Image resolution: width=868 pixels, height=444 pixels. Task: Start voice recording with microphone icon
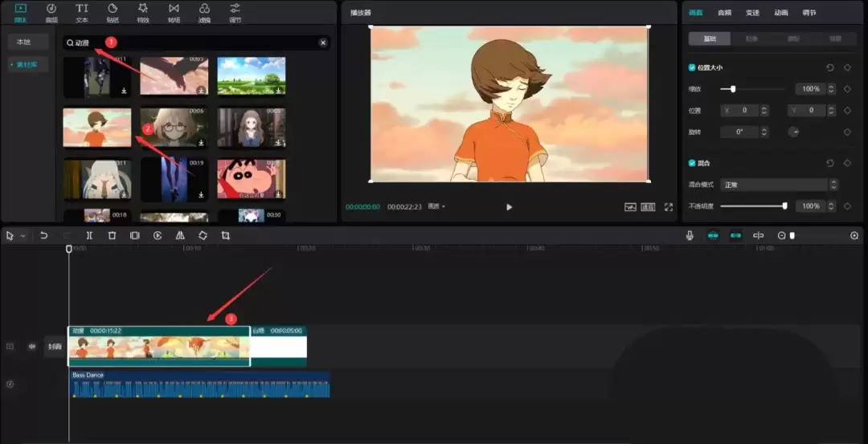click(x=690, y=235)
